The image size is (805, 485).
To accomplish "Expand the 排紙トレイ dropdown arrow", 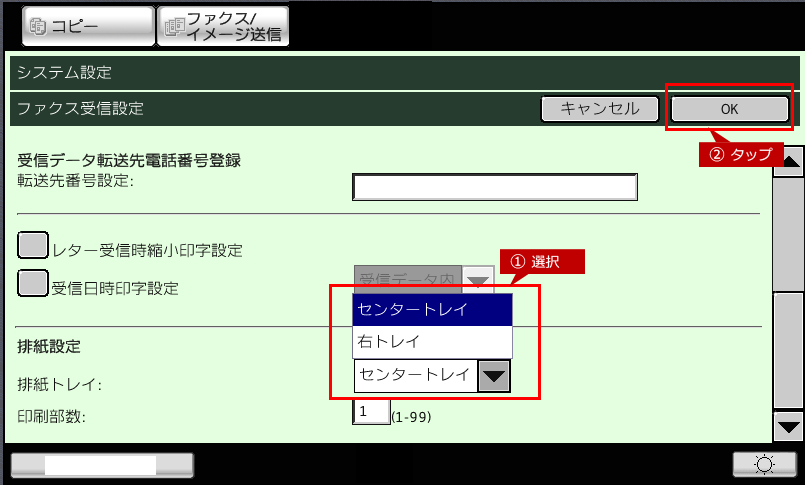I will click(494, 375).
